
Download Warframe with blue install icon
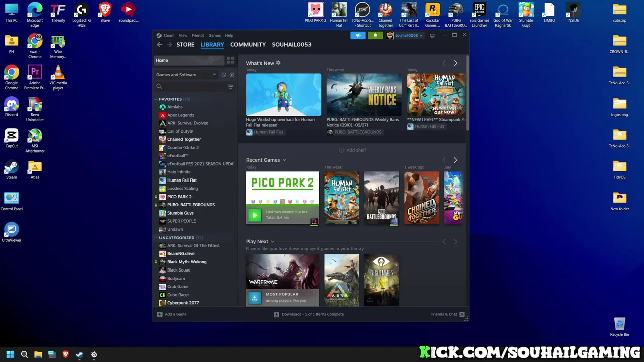pos(255,298)
